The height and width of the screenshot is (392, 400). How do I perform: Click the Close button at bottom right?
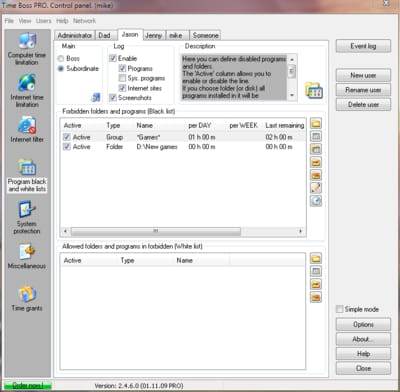(x=363, y=368)
